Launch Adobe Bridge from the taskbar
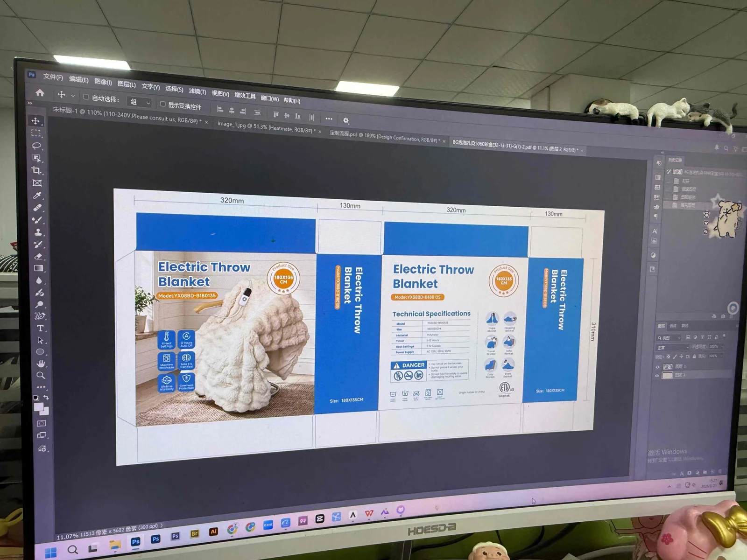 click(195, 533)
